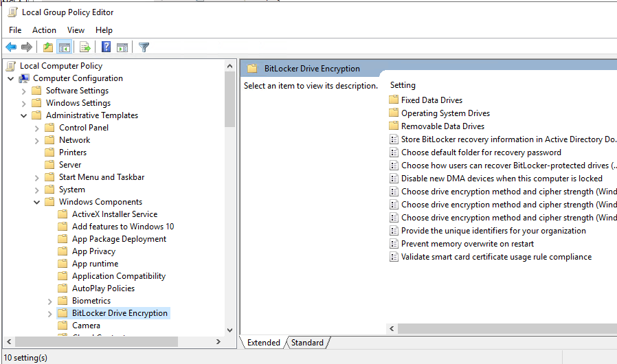Screen dimensions: 617x364
Task: Select Choose default folder for recovery password
Action: tap(481, 152)
